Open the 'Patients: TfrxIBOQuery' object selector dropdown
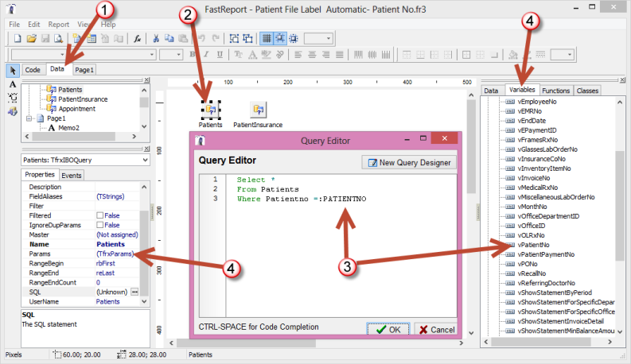 pos(145,160)
